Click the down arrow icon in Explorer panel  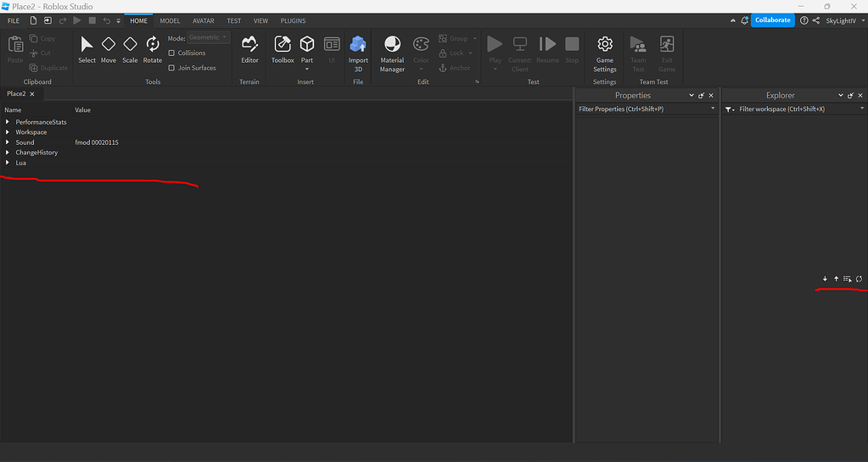tap(825, 279)
